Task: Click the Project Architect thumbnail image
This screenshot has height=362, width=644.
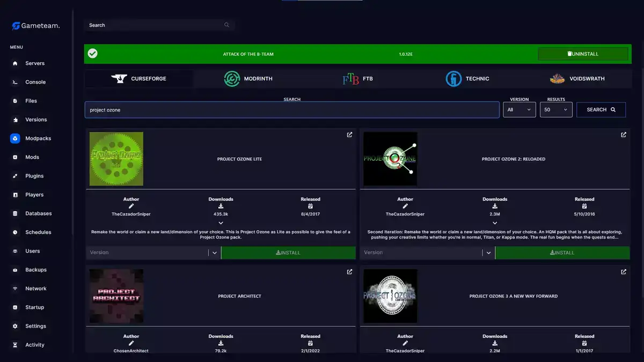Action: pos(116,296)
